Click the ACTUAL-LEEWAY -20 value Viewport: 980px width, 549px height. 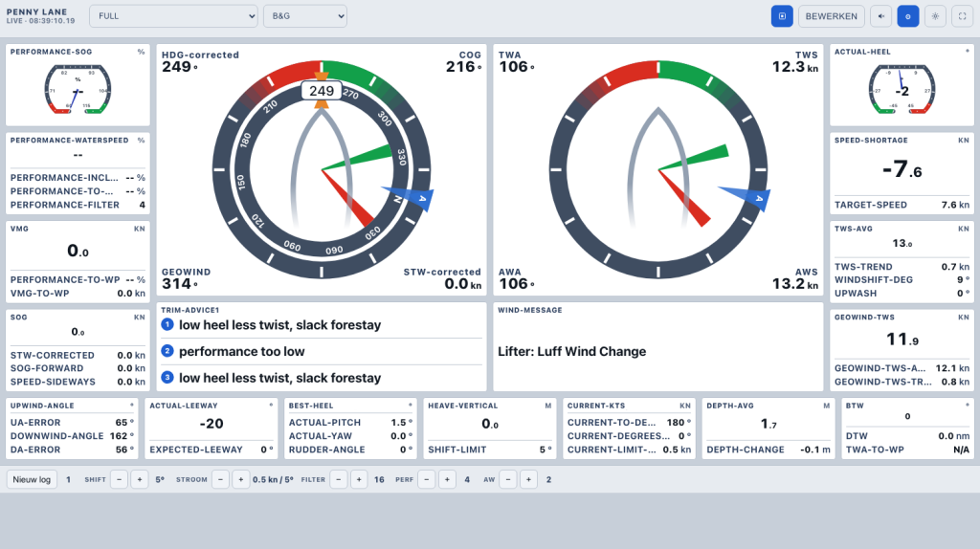212,424
